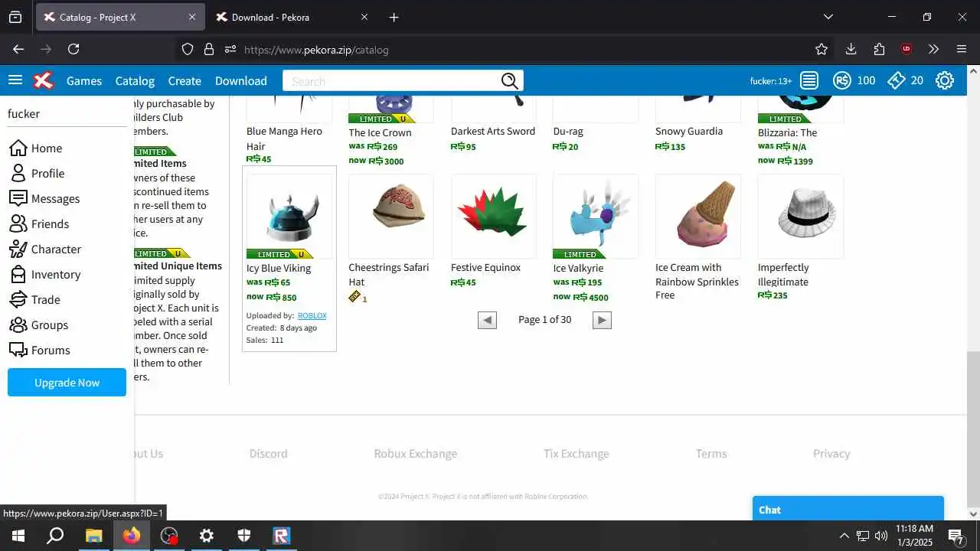Screen dimensions: 980x551
Task: Click the site padlock icon
Action: click(x=208, y=49)
